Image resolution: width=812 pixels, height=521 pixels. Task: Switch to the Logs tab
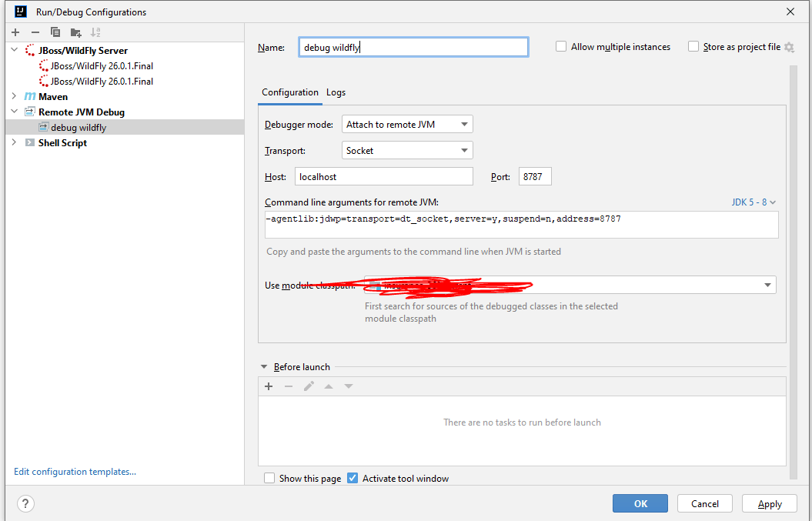coord(336,92)
